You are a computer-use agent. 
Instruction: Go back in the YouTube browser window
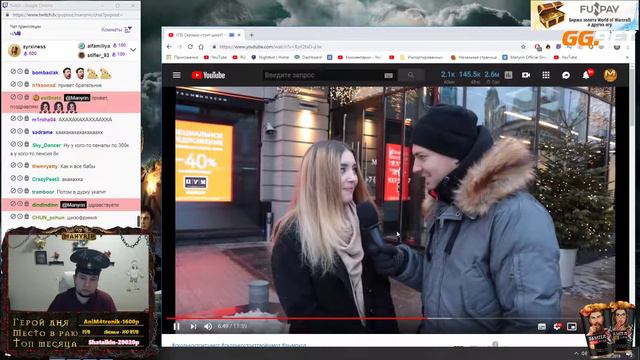point(169,47)
